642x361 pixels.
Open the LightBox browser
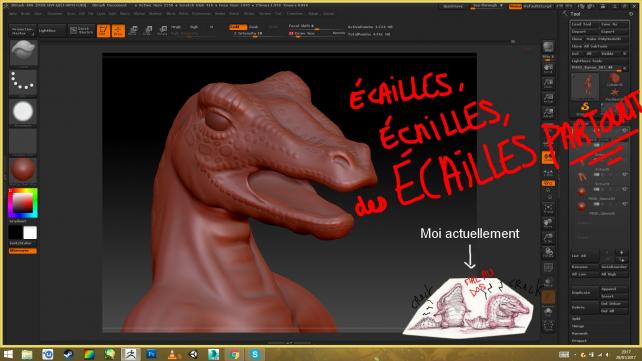point(52,31)
